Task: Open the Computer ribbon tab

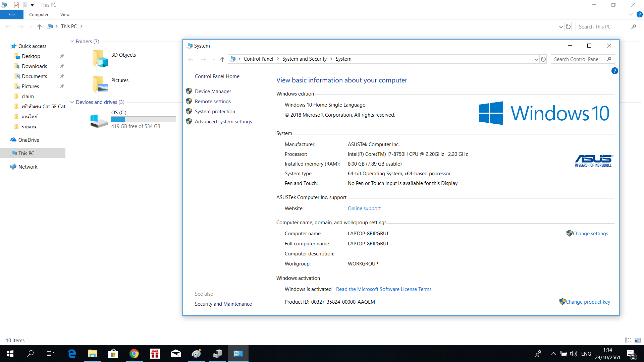Action: [x=39, y=15]
